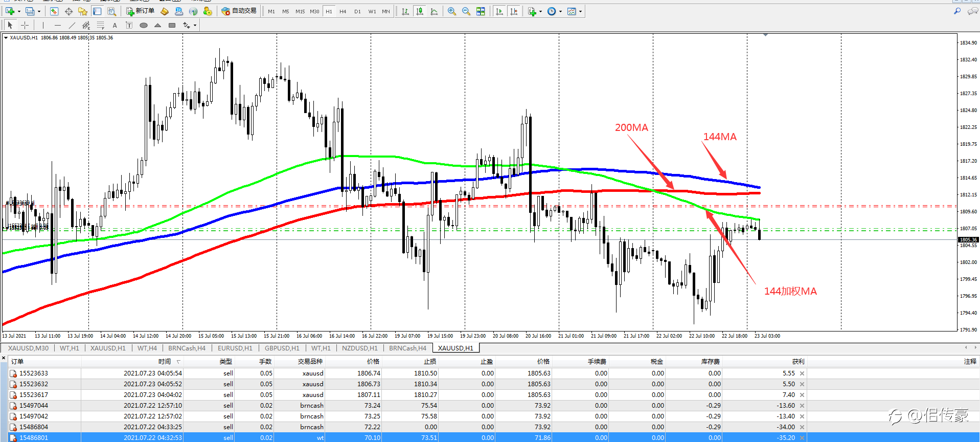
Task: Select the crosshair tool
Action: click(25, 25)
